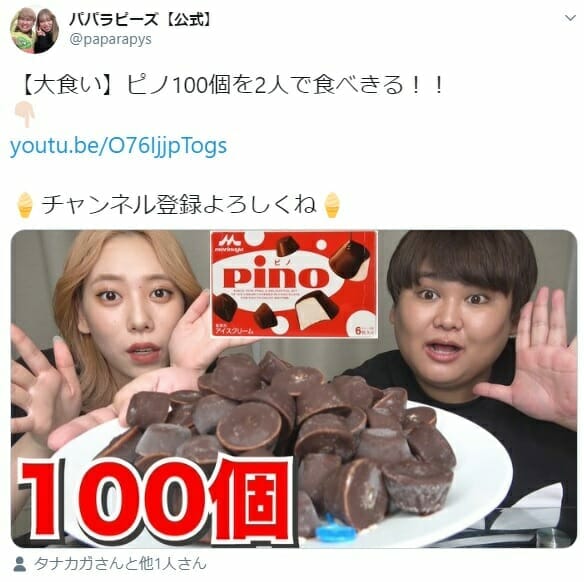The width and height of the screenshot is (584, 582).
Task: Open the Pino 100個 video thumbnail image
Action: (x=294, y=389)
